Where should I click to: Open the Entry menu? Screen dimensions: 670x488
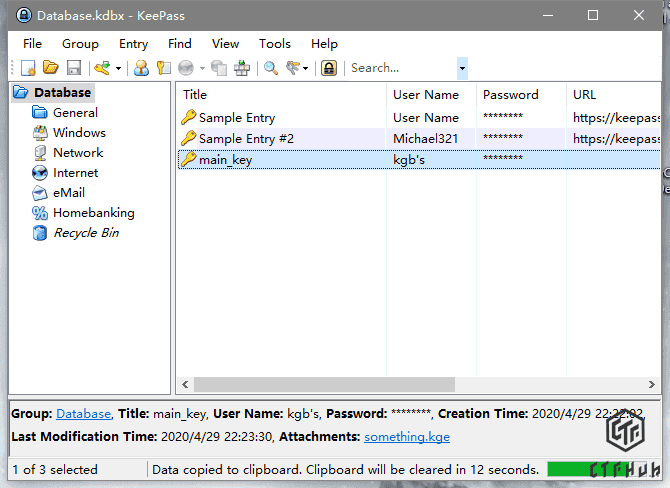pyautogui.click(x=133, y=43)
